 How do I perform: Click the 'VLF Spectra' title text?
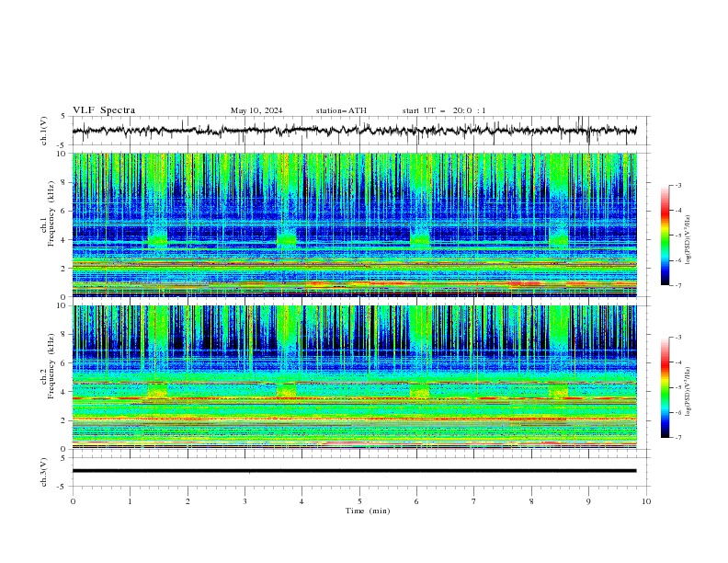[x=104, y=110]
